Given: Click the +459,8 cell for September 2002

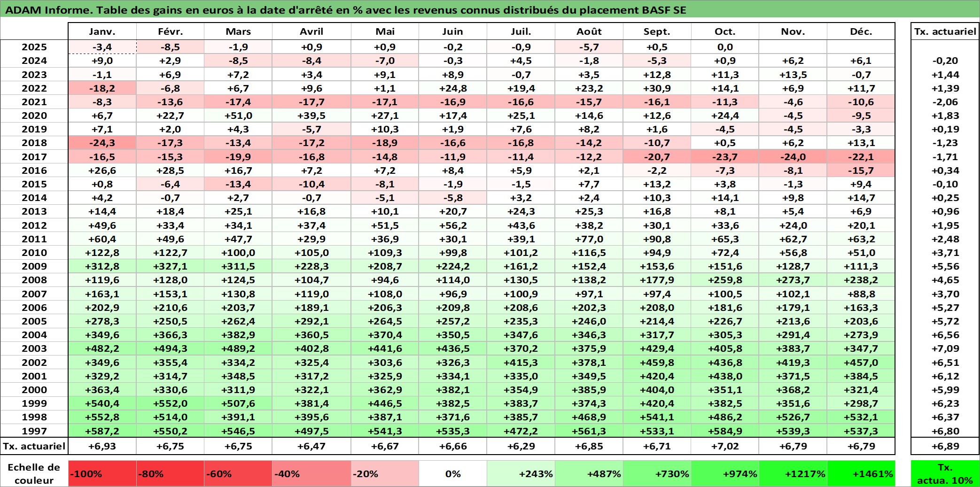Looking at the screenshot, I should click(657, 363).
